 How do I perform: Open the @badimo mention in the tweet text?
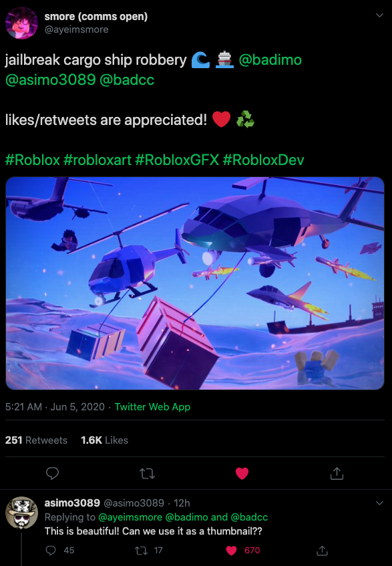[x=270, y=59]
